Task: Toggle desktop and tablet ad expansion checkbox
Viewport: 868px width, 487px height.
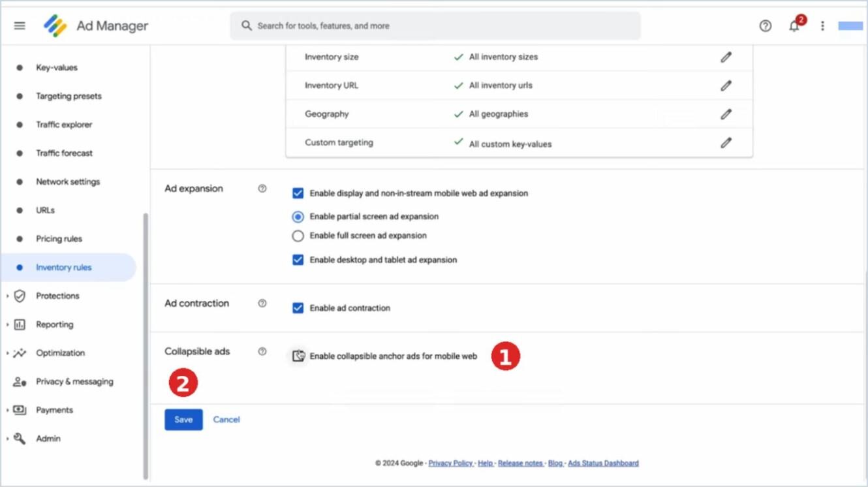Action: (x=298, y=260)
